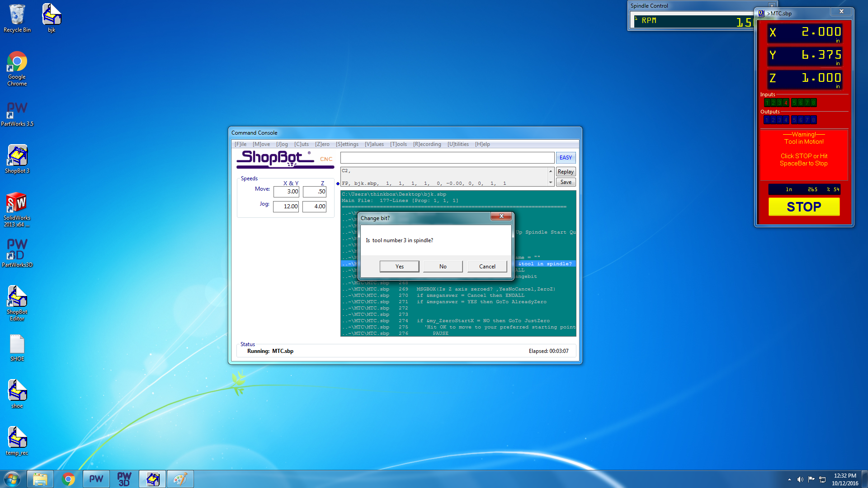Open File Explorer from the taskbar

pyautogui.click(x=40, y=479)
